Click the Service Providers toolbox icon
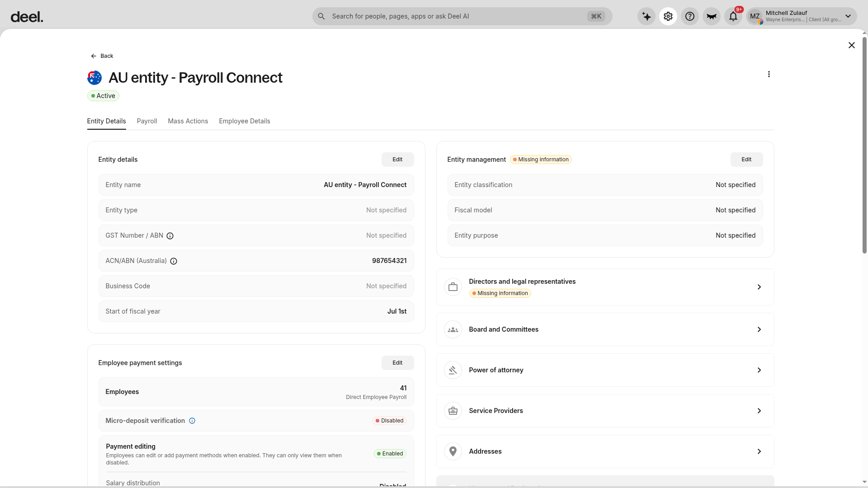The image size is (868, 488). [x=453, y=411]
